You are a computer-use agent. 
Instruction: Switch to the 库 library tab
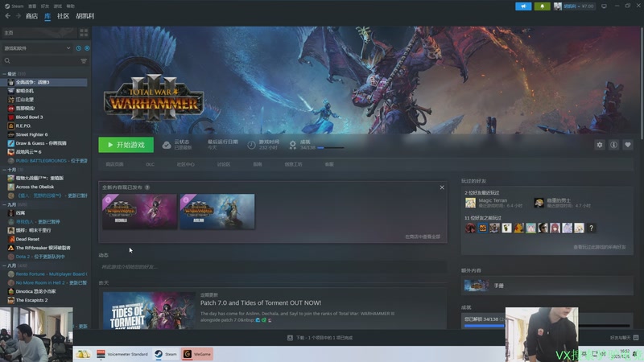click(47, 16)
